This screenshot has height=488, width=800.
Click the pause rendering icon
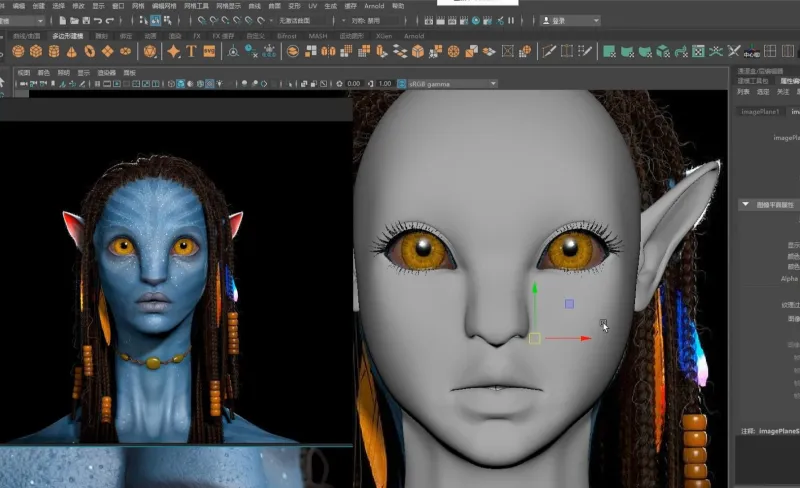tap(511, 20)
